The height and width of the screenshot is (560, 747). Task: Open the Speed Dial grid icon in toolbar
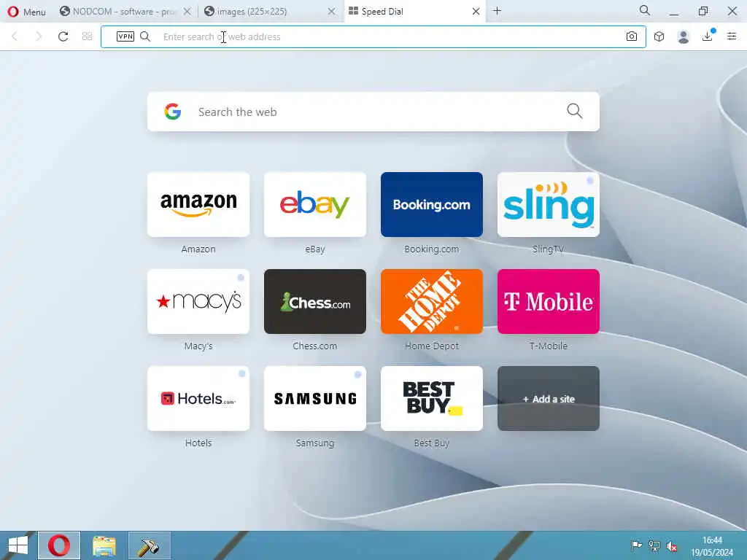(88, 36)
